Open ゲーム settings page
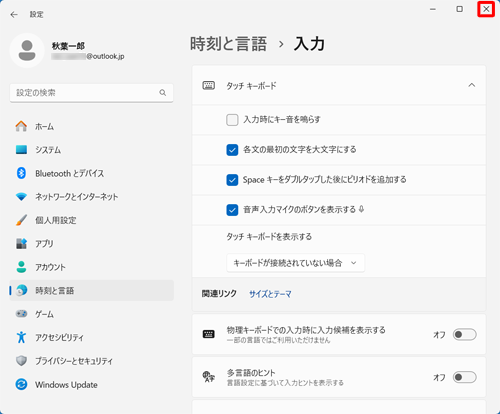The height and width of the screenshot is (414, 500). [92, 314]
